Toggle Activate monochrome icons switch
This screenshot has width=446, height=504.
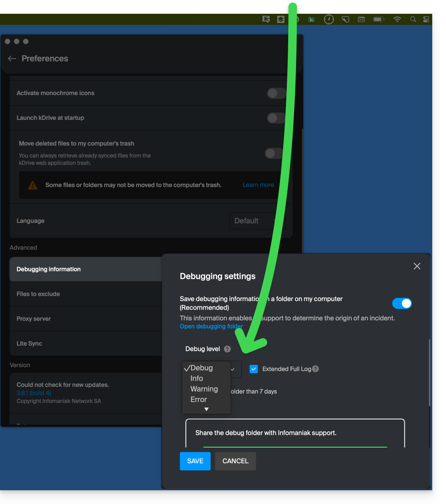pyautogui.click(x=276, y=94)
